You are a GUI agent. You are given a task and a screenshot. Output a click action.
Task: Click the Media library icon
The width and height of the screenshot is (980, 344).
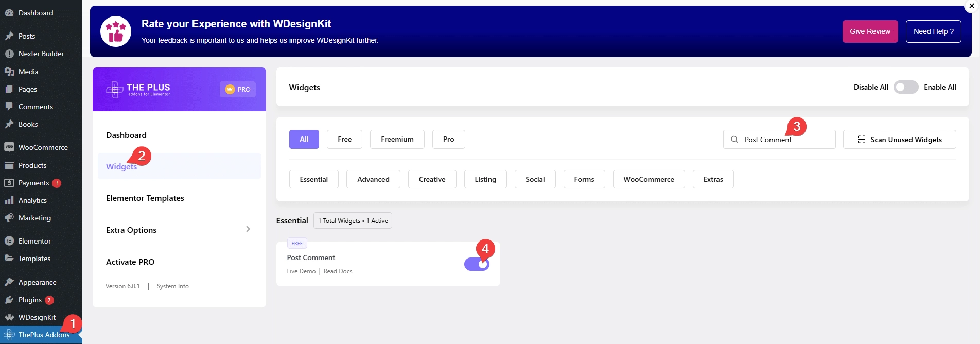(9, 72)
